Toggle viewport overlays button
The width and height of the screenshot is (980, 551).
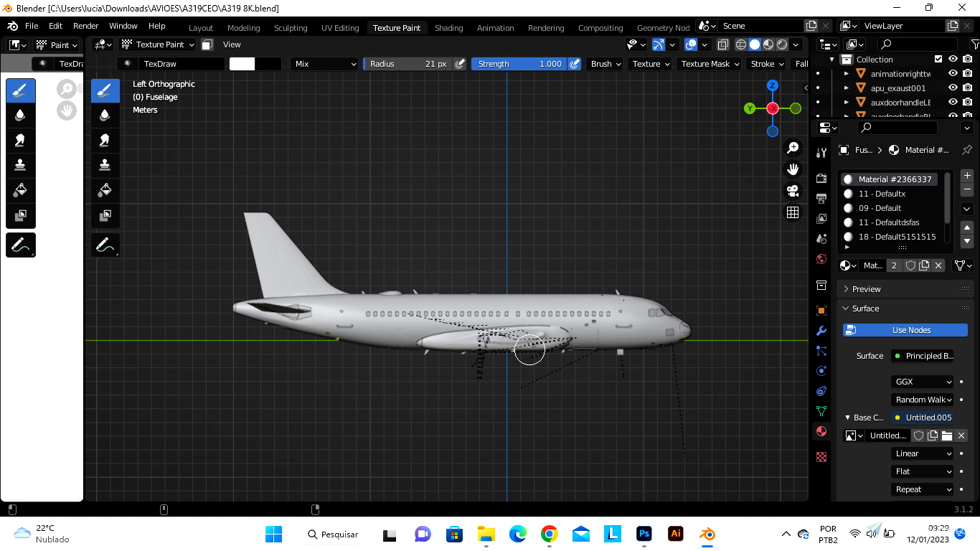(691, 44)
